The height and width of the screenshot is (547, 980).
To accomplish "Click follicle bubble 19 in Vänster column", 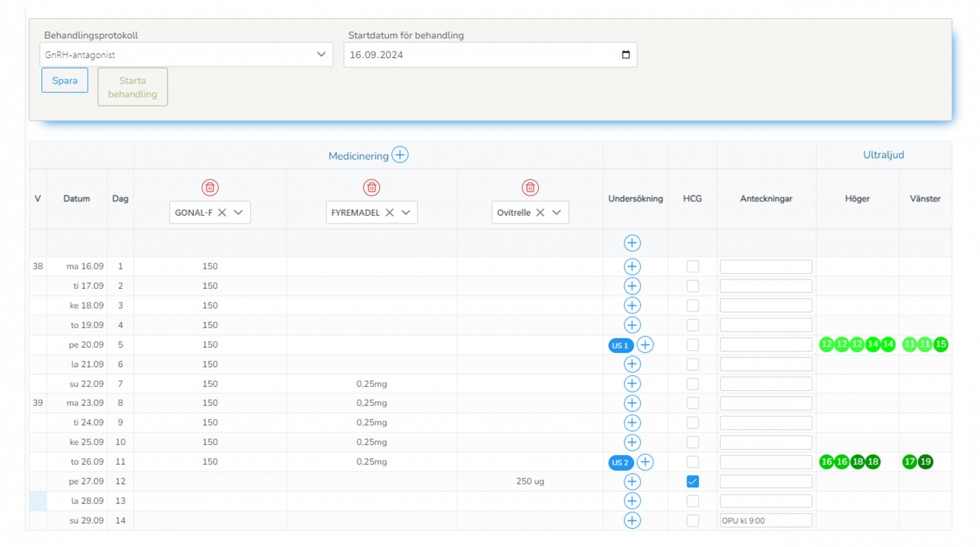I will [x=925, y=462].
